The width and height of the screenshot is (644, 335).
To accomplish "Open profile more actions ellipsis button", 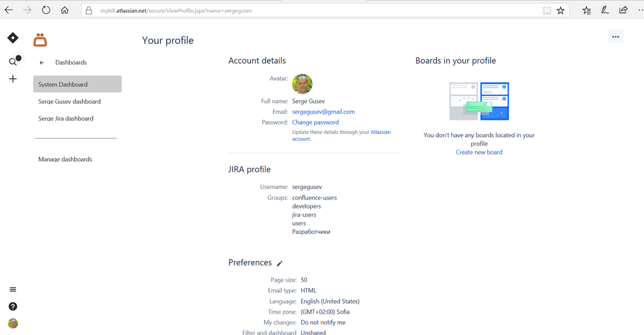I will pos(615,37).
